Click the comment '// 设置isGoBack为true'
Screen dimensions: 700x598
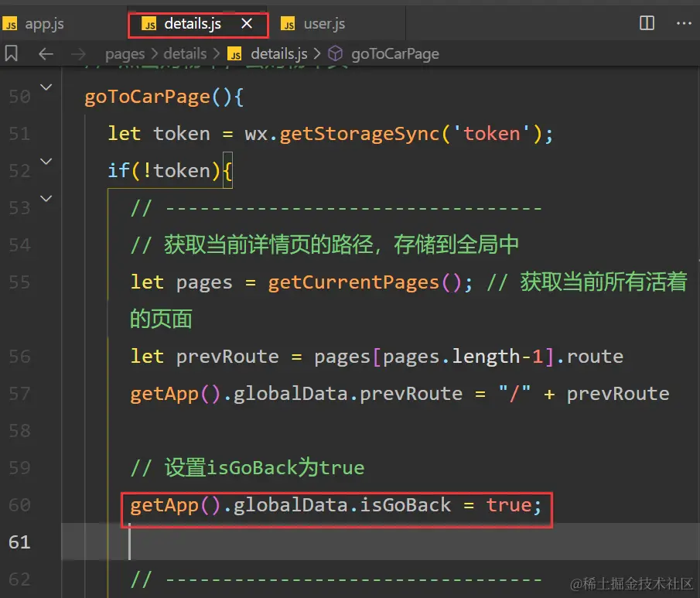coord(248,467)
